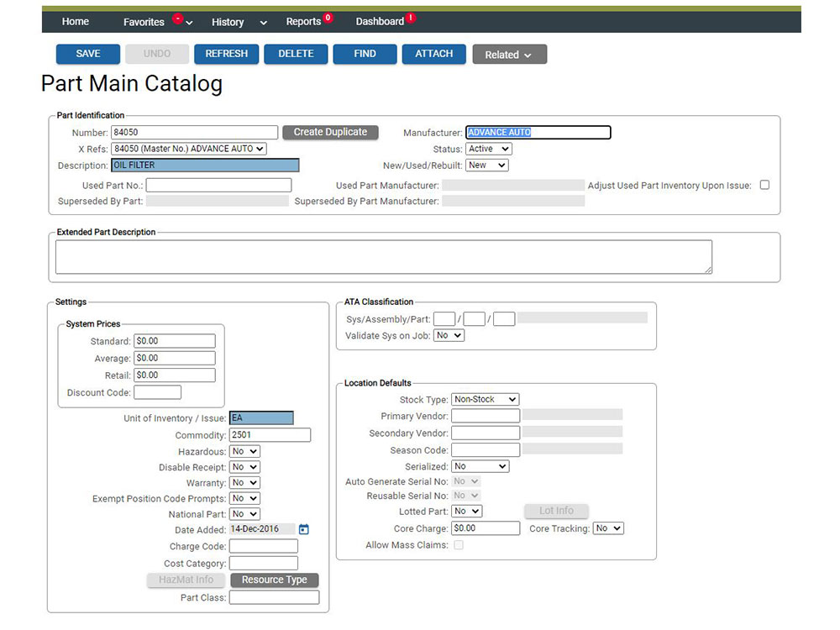Expand the Stock Type dropdown
840x630 pixels.
[x=485, y=399]
